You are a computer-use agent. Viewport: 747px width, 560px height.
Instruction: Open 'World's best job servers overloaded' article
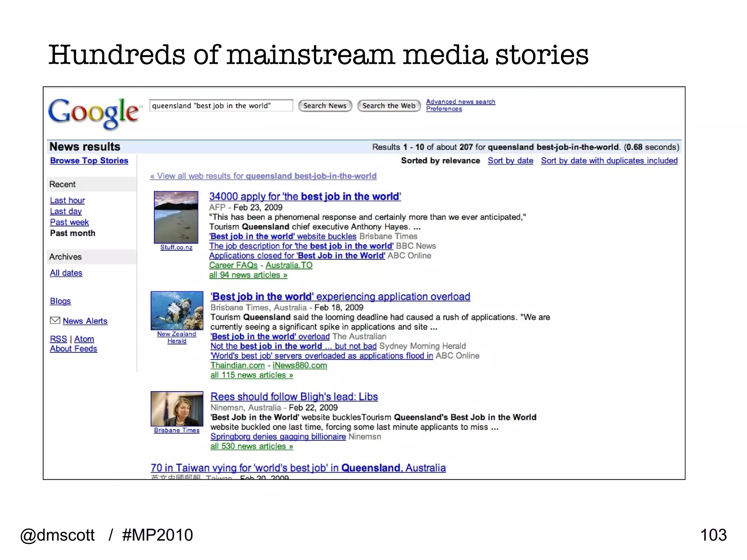point(322,356)
